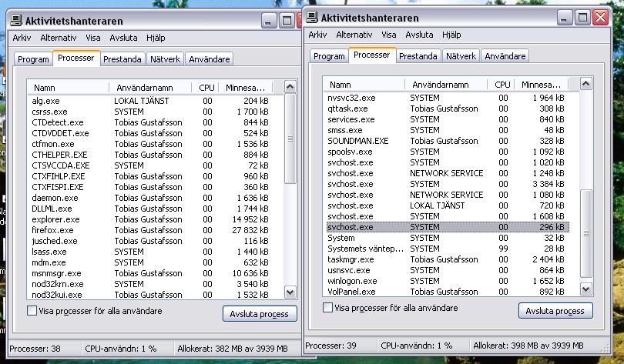The width and height of the screenshot is (624, 364).
Task: Click 'Avsluta process' button in the left window
Action: (260, 314)
